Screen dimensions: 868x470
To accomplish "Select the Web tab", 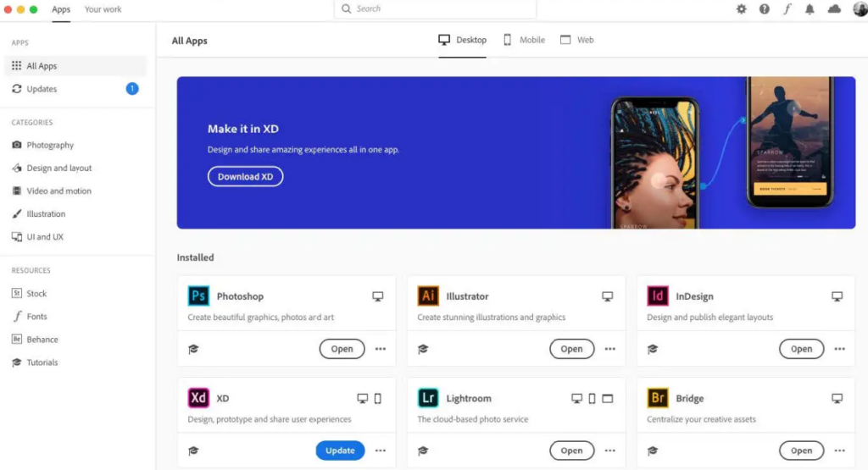I will click(x=576, y=40).
